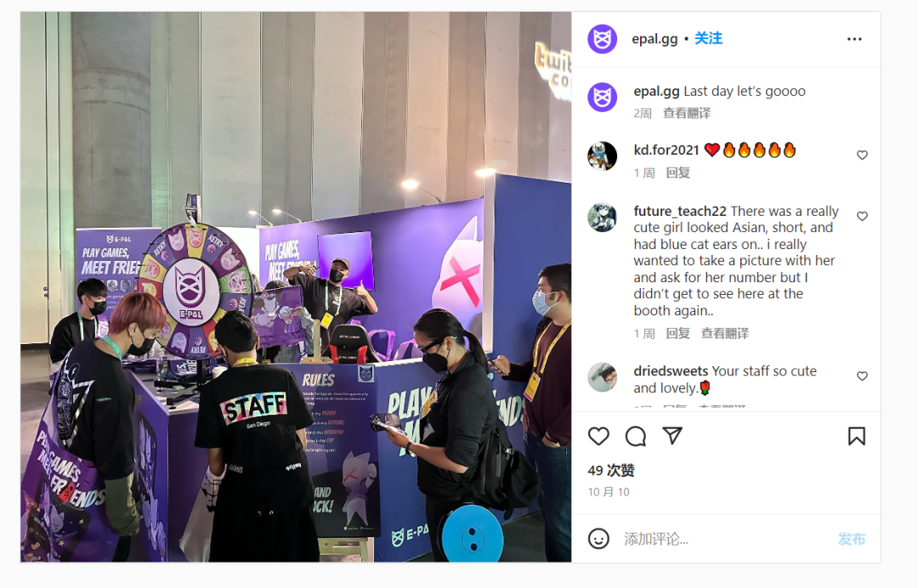Open the comment bubble icon
Image resolution: width=918 pixels, height=588 pixels.
click(635, 437)
